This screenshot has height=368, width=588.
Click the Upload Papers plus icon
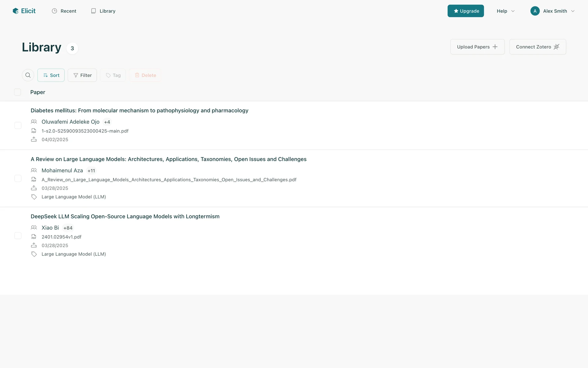(495, 47)
